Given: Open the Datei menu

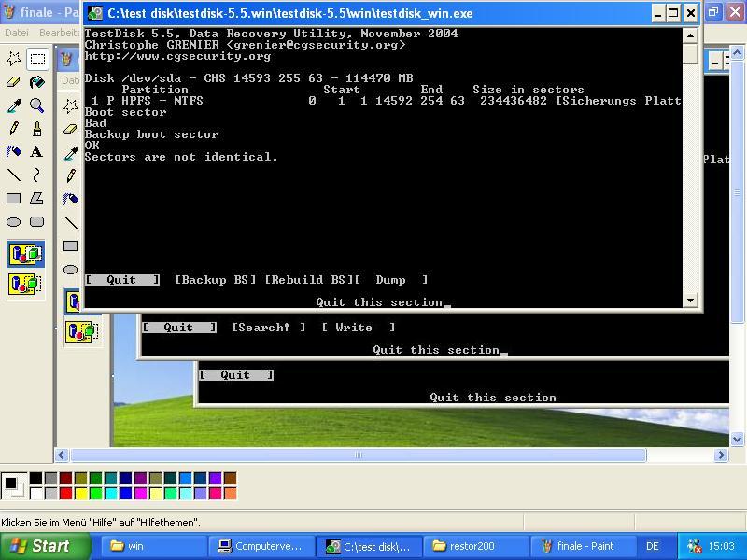Looking at the screenshot, I should [x=17, y=33].
